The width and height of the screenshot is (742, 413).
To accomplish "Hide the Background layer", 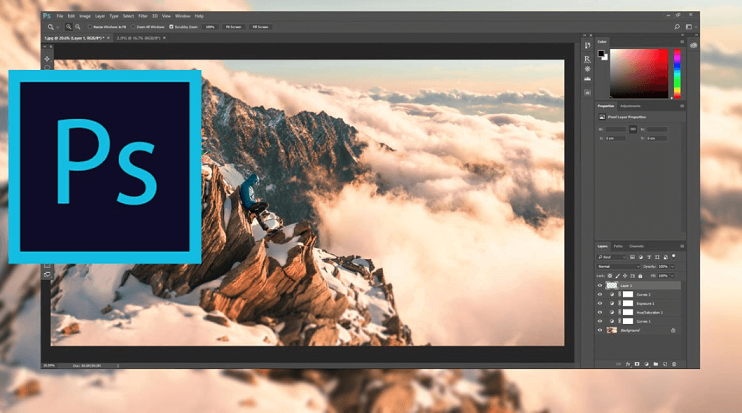I will (600, 330).
